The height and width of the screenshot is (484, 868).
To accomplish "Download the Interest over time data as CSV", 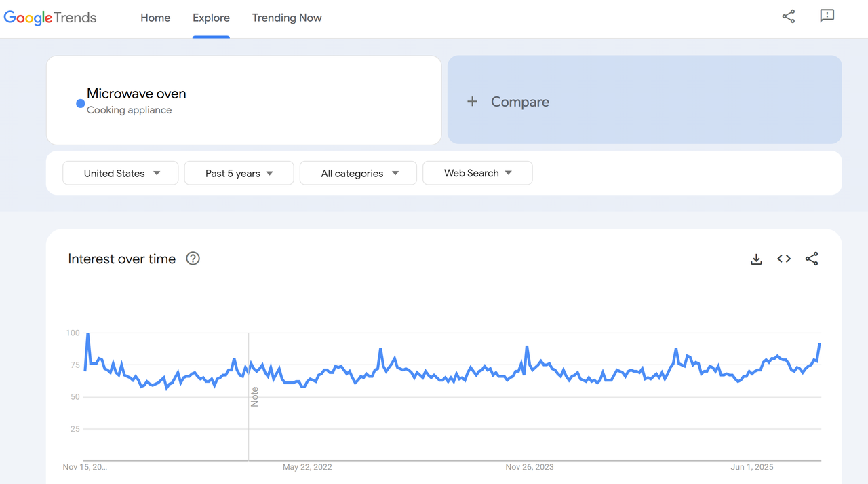I will coord(756,259).
